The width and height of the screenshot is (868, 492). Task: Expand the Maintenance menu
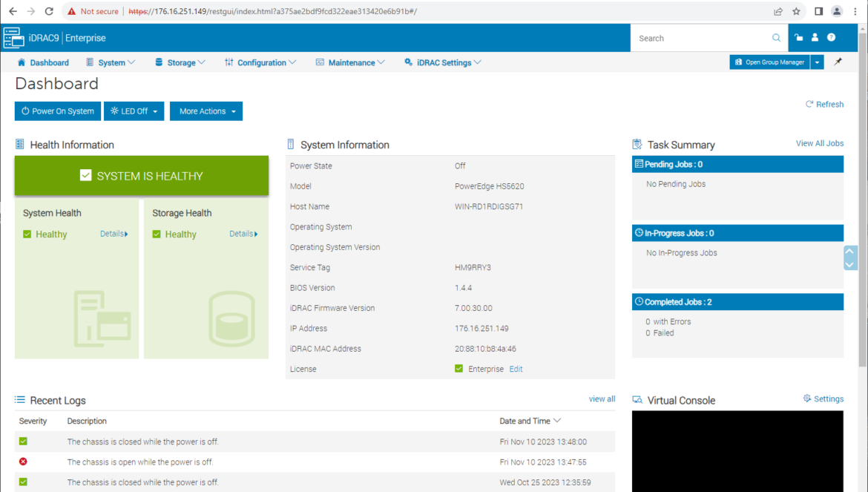(350, 62)
